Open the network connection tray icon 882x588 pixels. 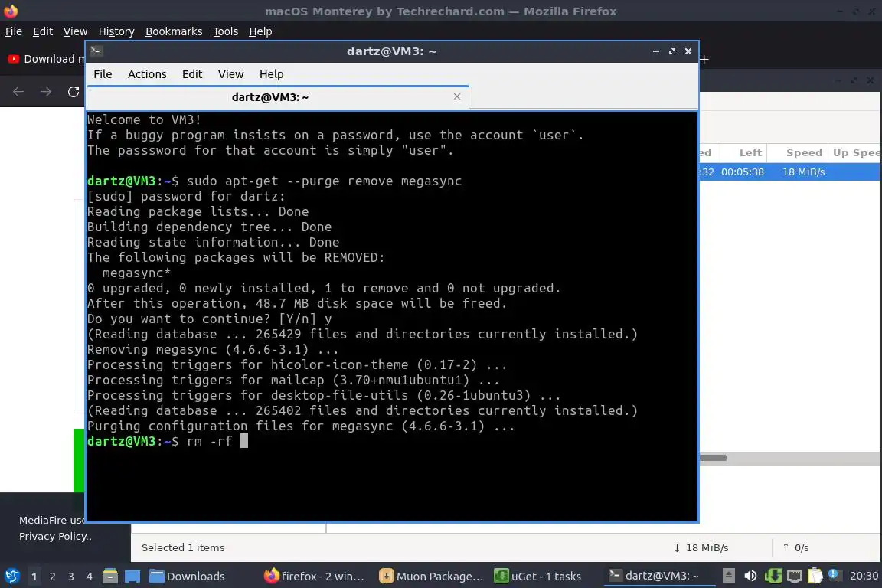pos(794,576)
